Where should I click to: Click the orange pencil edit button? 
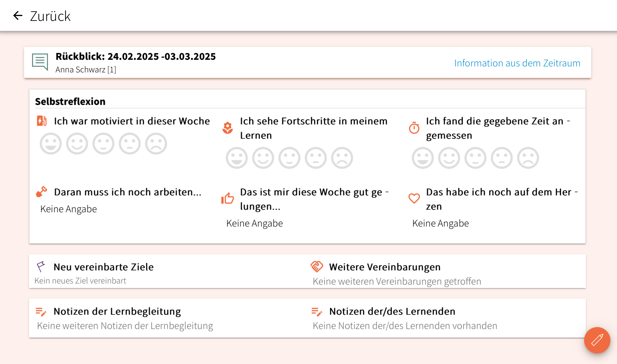pyautogui.click(x=597, y=340)
